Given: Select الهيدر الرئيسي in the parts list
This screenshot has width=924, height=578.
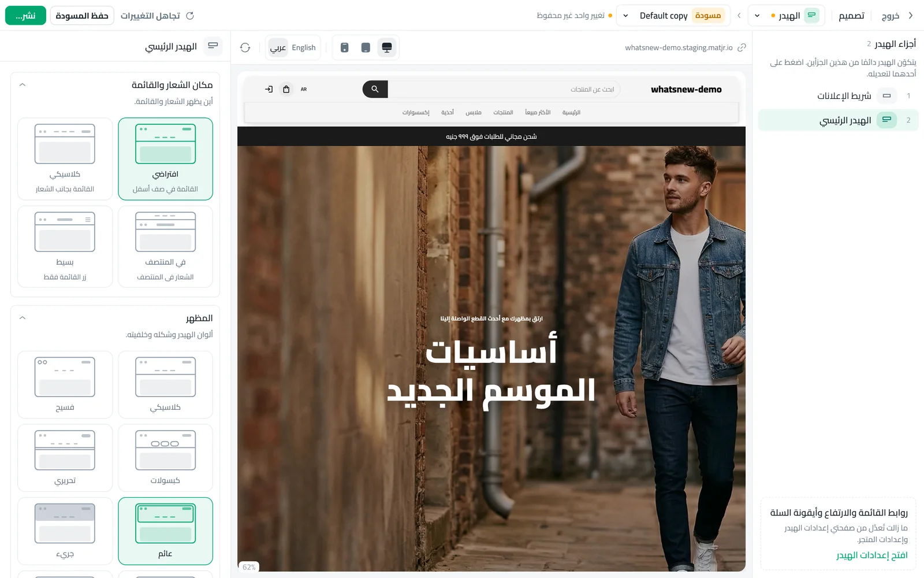Looking at the screenshot, I should pos(838,120).
